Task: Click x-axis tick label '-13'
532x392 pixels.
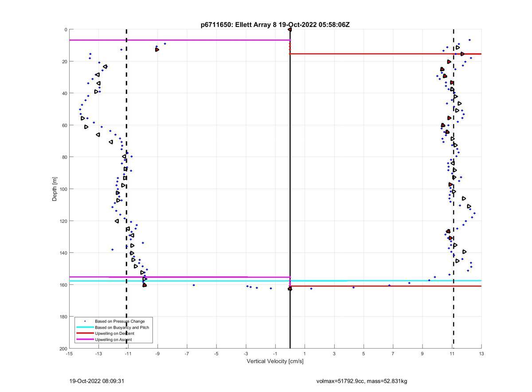Action: coord(98,354)
